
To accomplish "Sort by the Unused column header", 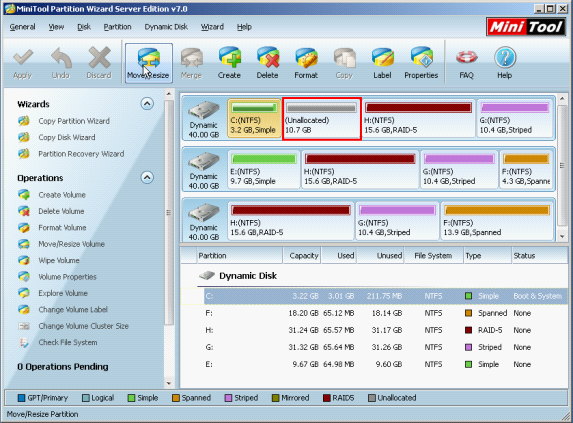I will (380, 256).
